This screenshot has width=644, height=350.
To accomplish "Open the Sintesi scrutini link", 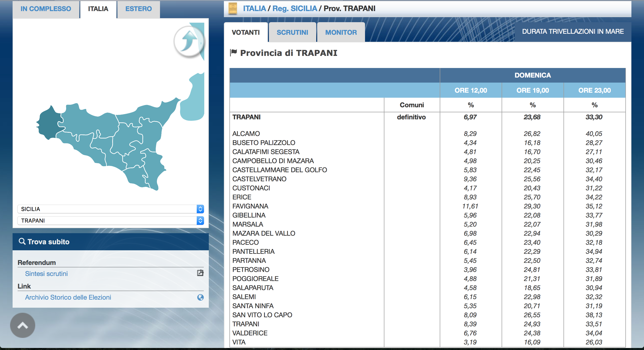I will point(46,274).
